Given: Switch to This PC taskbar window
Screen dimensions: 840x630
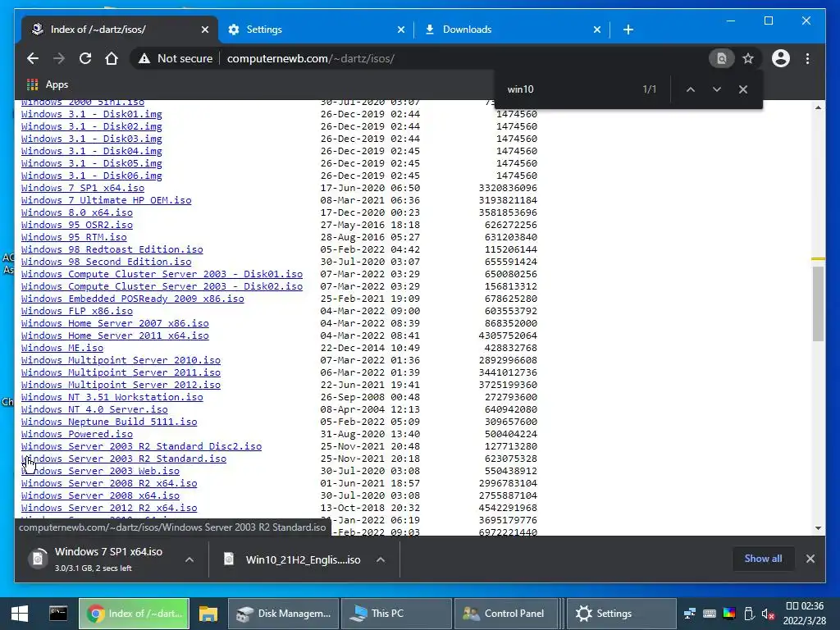Looking at the screenshot, I should (x=396, y=614).
